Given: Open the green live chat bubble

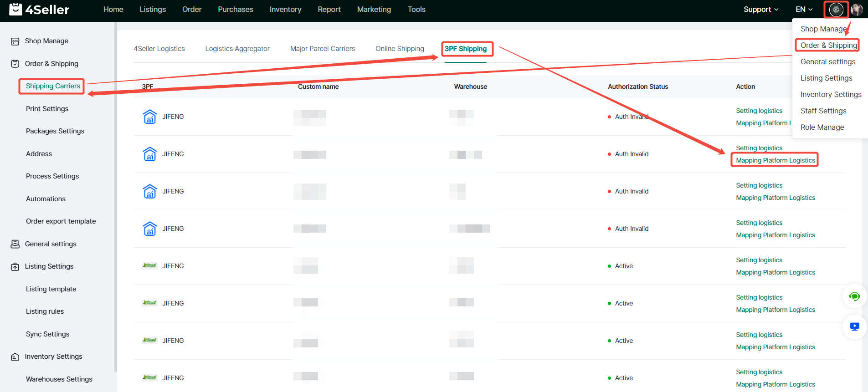Looking at the screenshot, I should 854,297.
